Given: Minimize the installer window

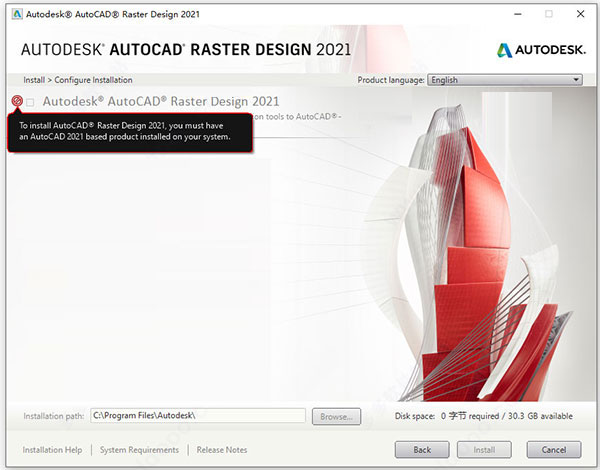Looking at the screenshot, I should click(518, 14).
